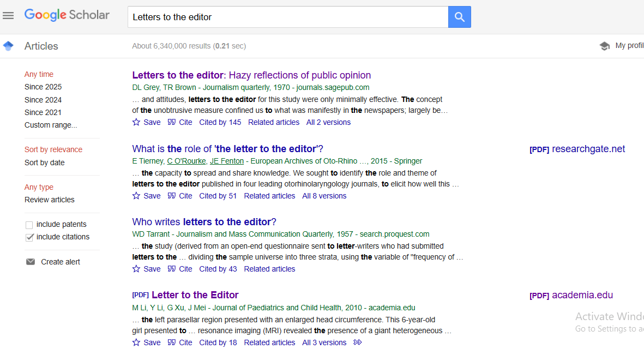Select Sort by relevance
The image size is (644, 349).
click(53, 149)
